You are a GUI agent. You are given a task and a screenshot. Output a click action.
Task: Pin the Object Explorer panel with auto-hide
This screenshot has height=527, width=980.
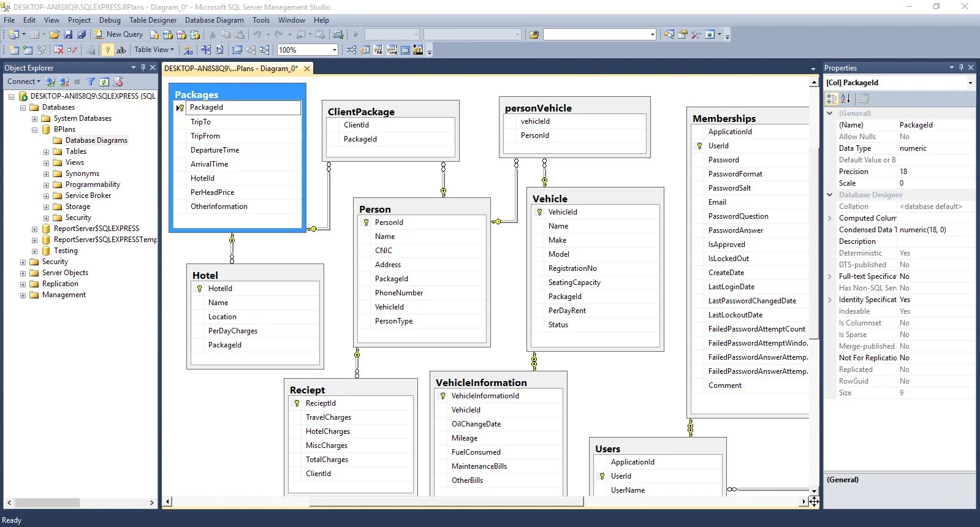143,67
